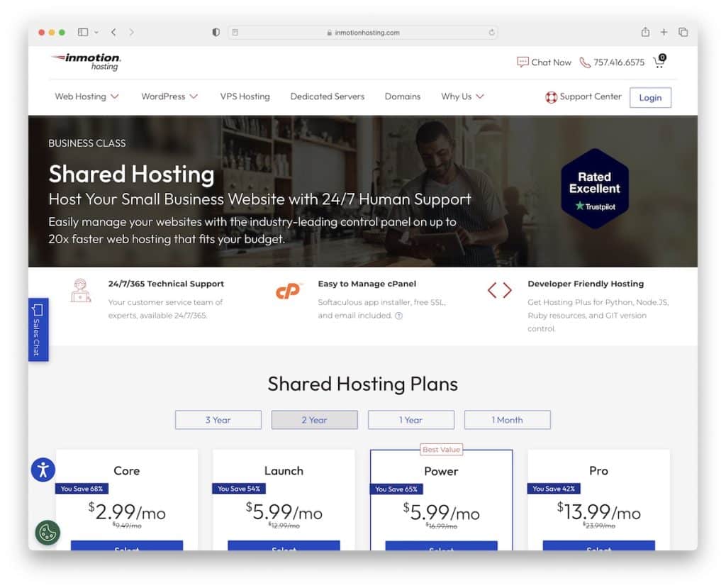Click the Shared Hosting Plans heading
This screenshot has width=726, height=588.
362,384
